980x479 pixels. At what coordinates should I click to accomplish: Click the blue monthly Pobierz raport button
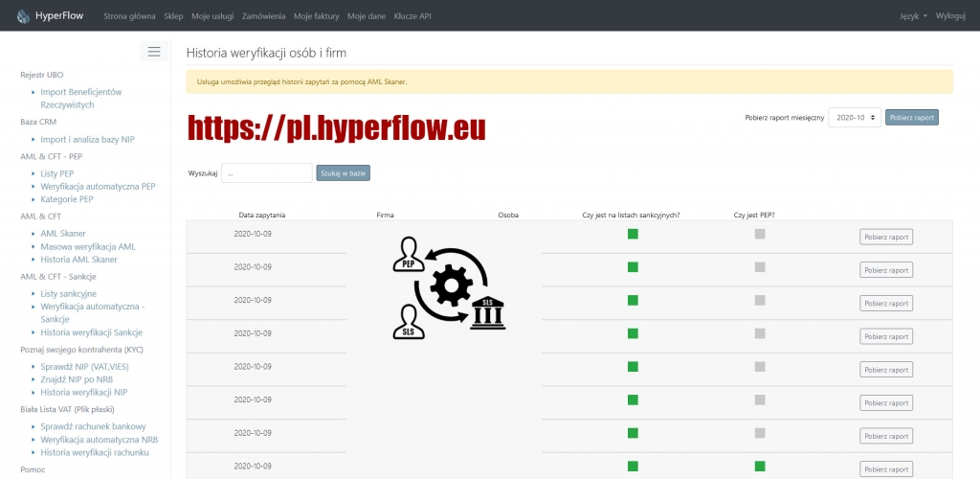click(912, 117)
